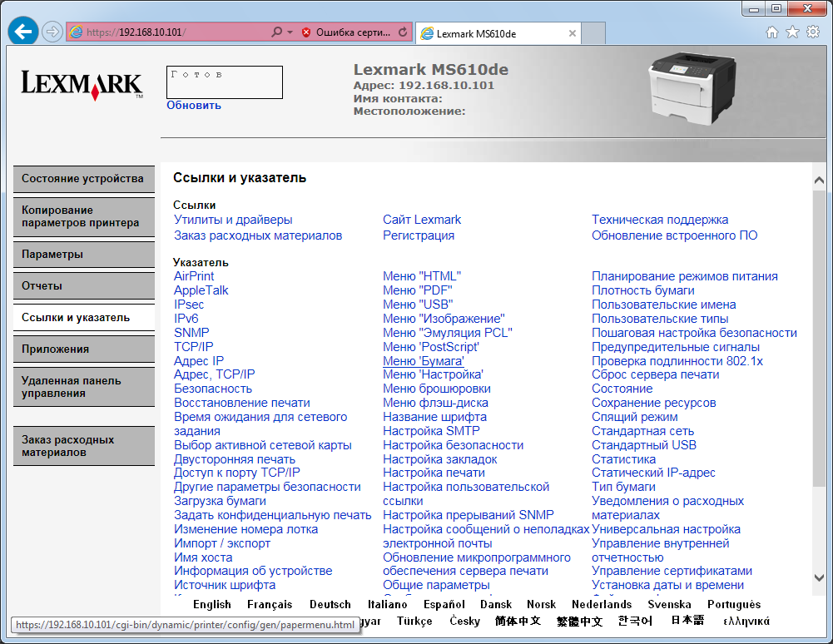
Task: Click the Обновить refresh link
Action: (193, 105)
